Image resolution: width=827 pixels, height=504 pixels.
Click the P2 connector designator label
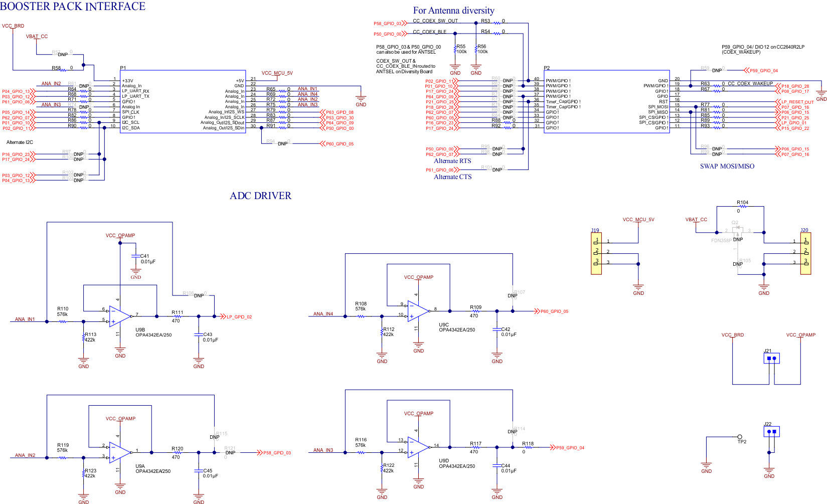click(x=547, y=68)
